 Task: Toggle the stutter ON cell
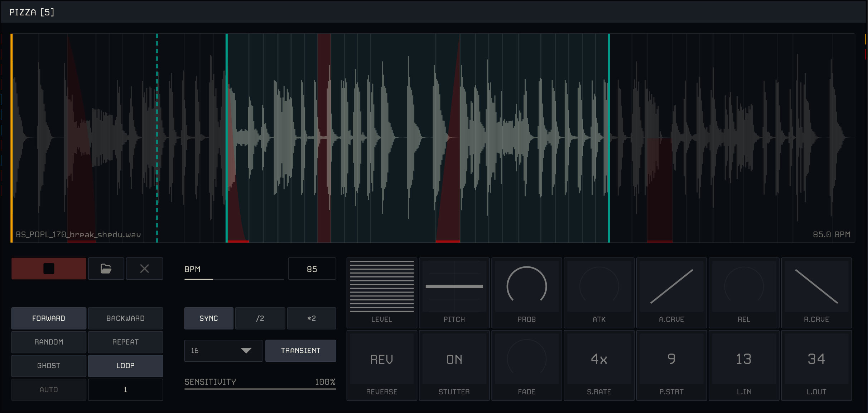click(x=454, y=359)
